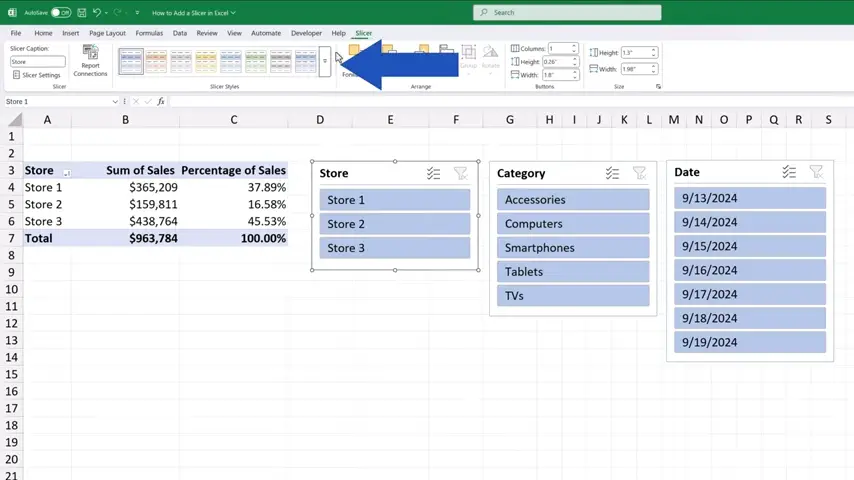The image size is (854, 480).
Task: Click the Save icon in title bar
Action: pos(82,13)
